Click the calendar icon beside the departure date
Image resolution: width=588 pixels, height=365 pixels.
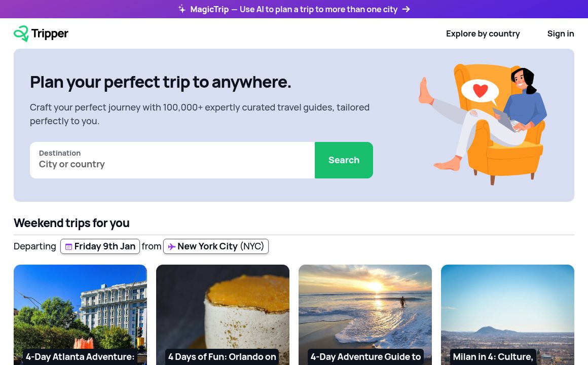point(68,247)
